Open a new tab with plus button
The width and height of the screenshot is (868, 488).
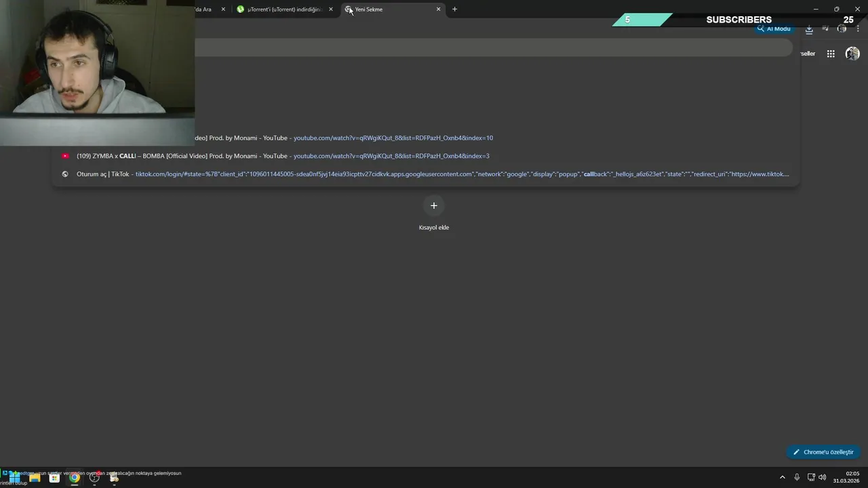coord(454,9)
